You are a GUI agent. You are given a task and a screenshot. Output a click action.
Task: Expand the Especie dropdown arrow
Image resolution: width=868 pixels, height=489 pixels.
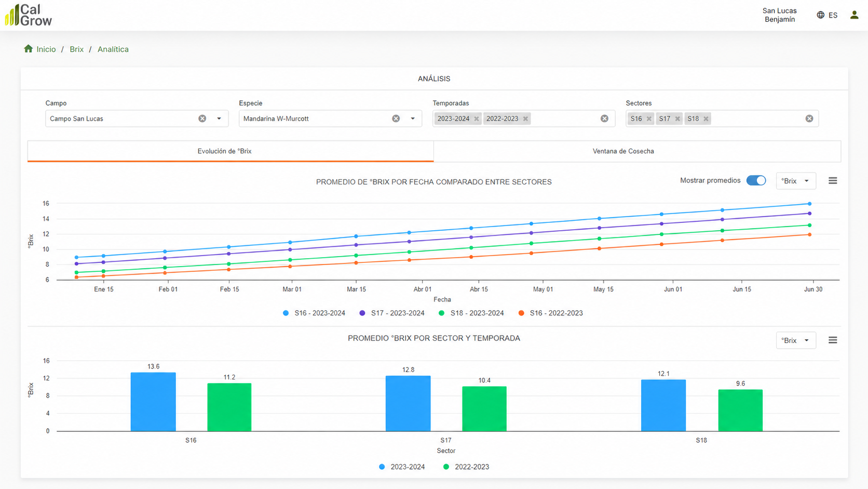[x=413, y=118]
